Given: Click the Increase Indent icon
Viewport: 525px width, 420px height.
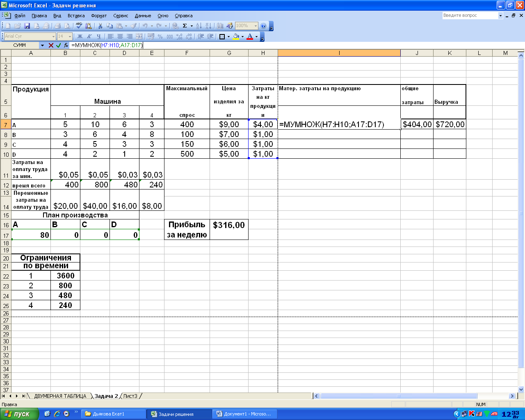Looking at the screenshot, I should [x=210, y=37].
